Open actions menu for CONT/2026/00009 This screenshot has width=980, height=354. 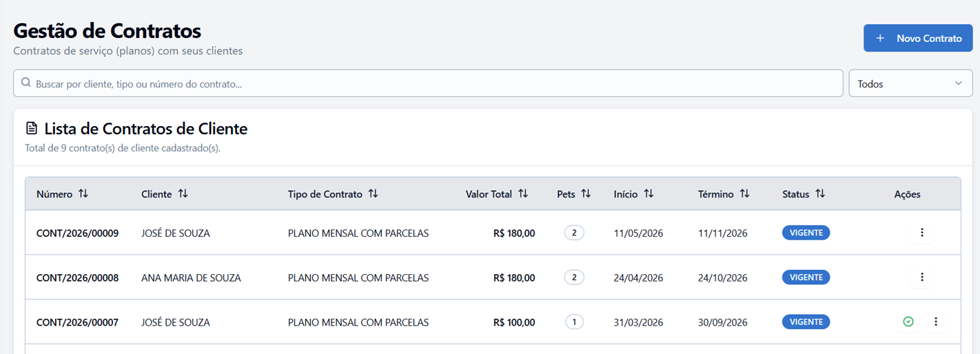click(x=922, y=233)
